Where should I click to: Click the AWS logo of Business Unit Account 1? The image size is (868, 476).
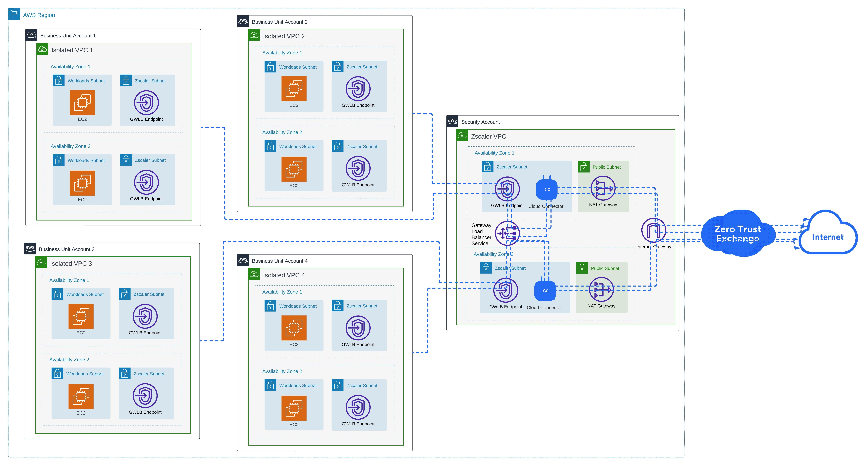[31, 35]
